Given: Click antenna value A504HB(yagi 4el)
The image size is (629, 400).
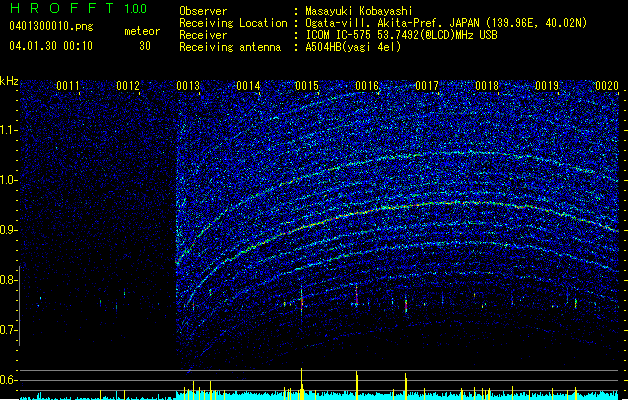Looking at the screenshot, I should [353, 47].
